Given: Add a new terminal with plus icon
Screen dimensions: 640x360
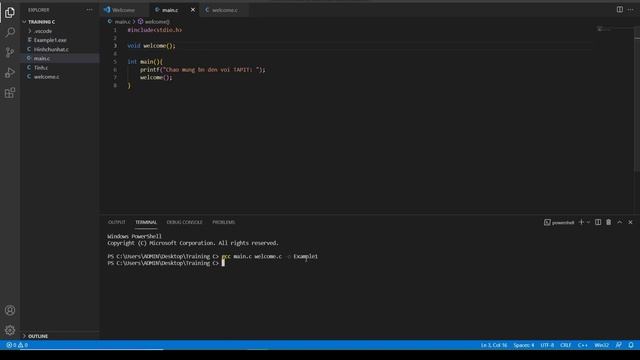Looking at the screenshot, I should [581, 222].
